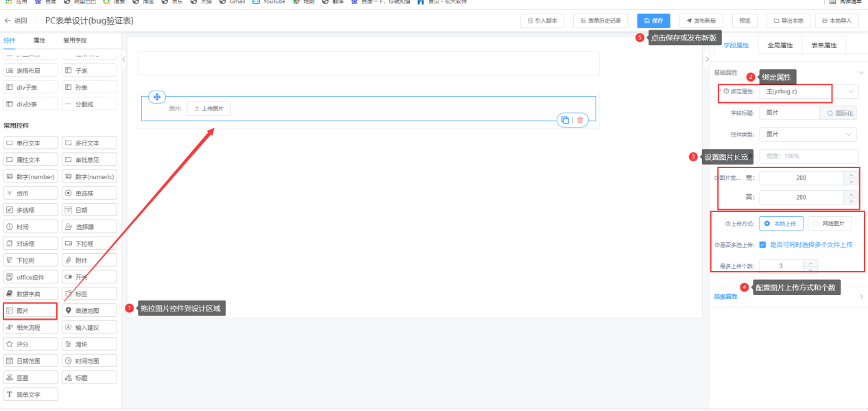Select the office控件 control
Screen dimensions: 868x411
pyautogui.click(x=30, y=277)
